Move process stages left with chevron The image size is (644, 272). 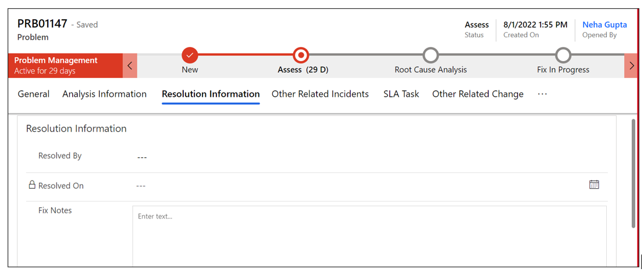[x=130, y=65]
